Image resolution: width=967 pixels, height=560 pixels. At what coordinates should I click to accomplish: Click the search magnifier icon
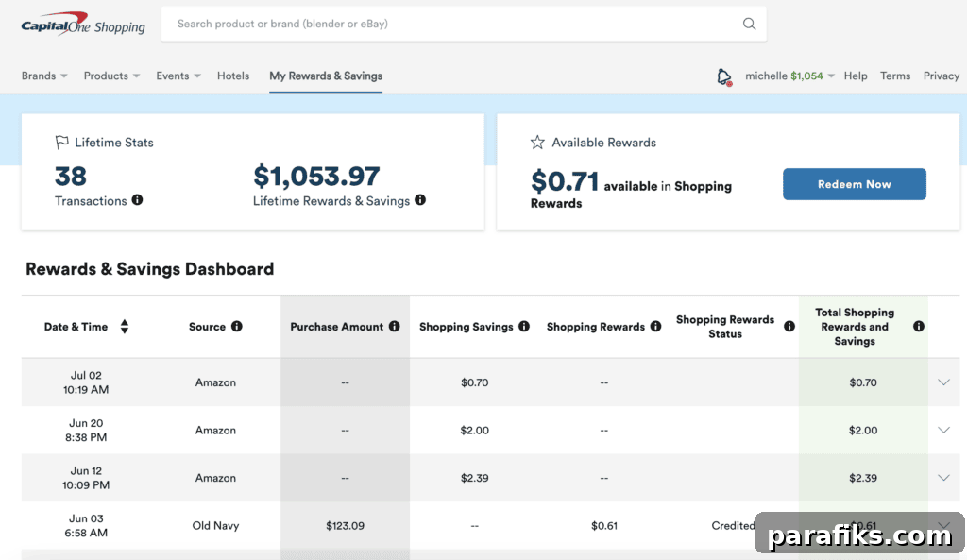pos(749,24)
